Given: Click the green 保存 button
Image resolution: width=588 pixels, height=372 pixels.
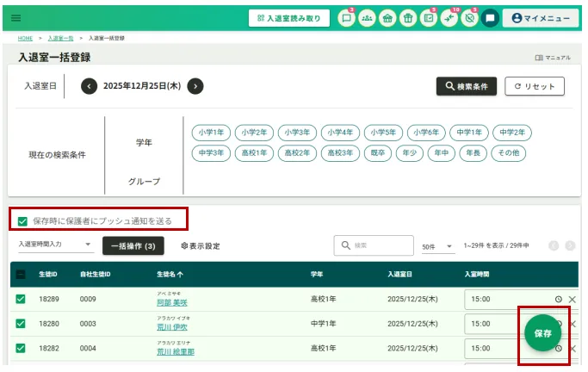Looking at the screenshot, I should pyautogui.click(x=542, y=332).
